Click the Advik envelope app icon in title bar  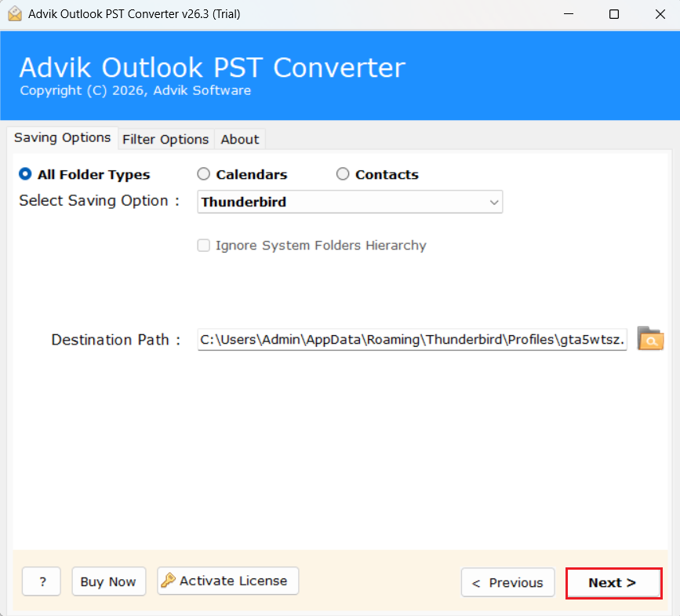(x=15, y=14)
